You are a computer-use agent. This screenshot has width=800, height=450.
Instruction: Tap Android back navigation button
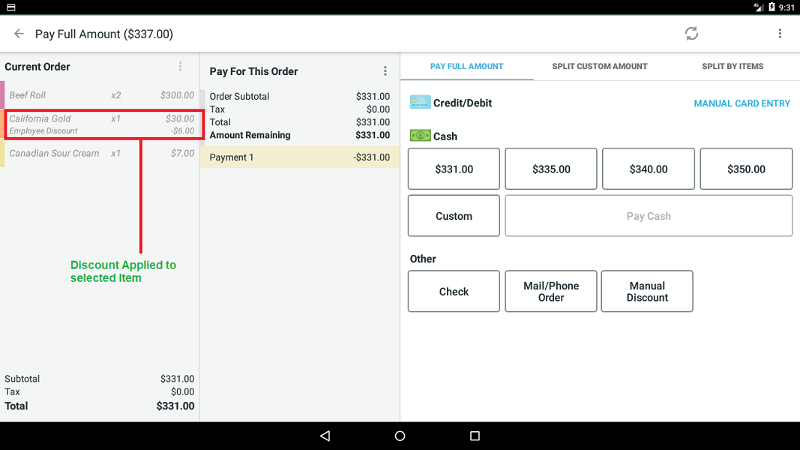[325, 436]
